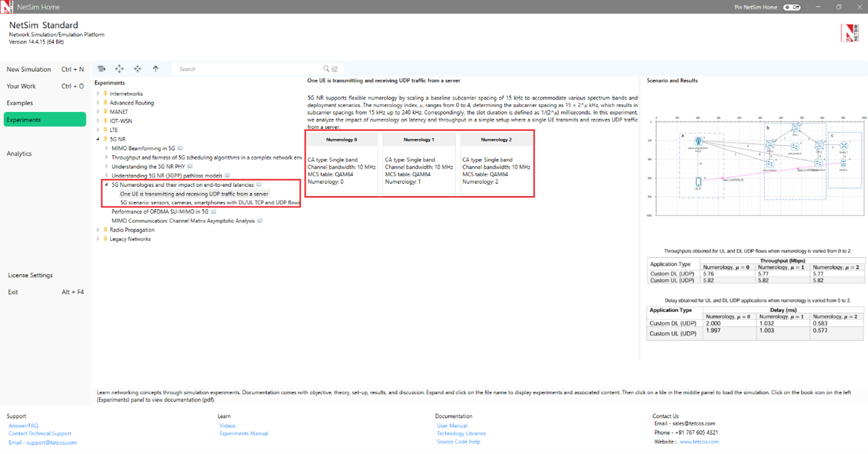Go to the Examples section

tap(20, 103)
